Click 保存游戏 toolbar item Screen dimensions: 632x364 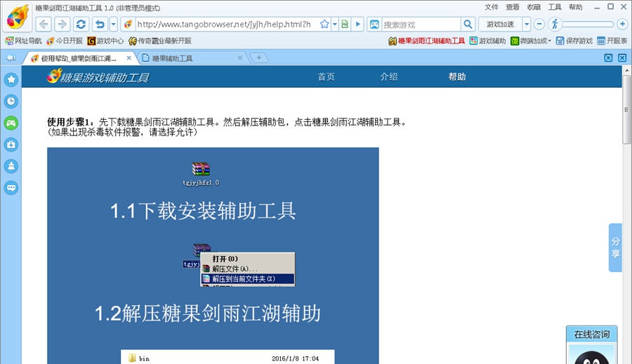[574, 41]
